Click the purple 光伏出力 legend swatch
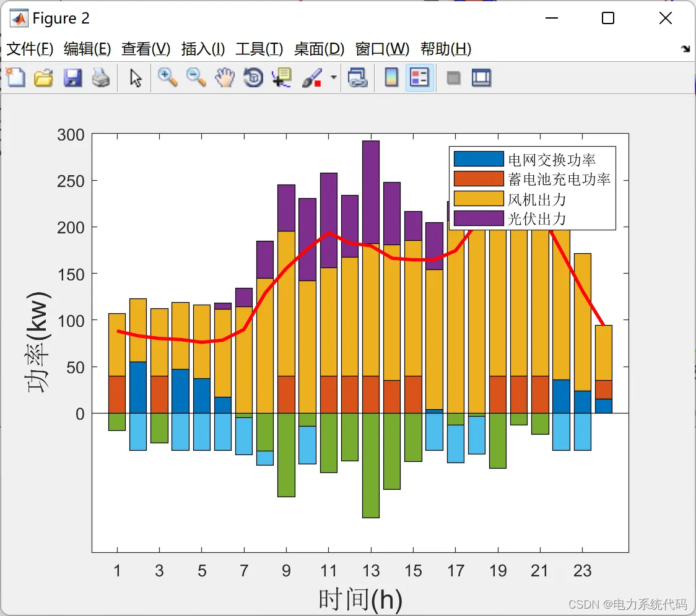The height and width of the screenshot is (616, 696). pos(479,219)
